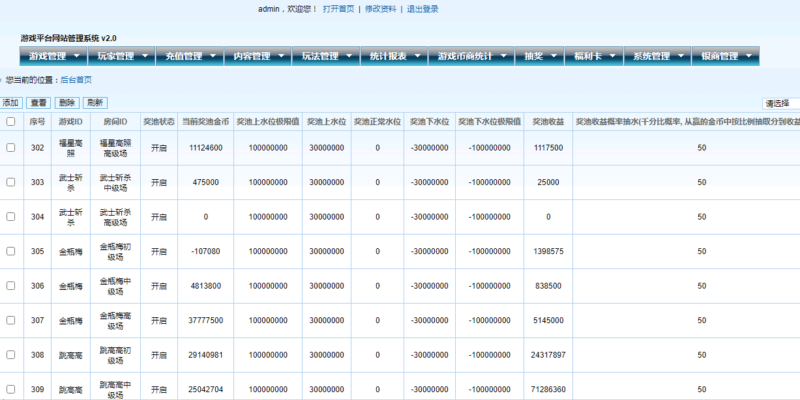800x400 pixels.
Task: Select the checkbox for row 308
Action: pos(11,355)
